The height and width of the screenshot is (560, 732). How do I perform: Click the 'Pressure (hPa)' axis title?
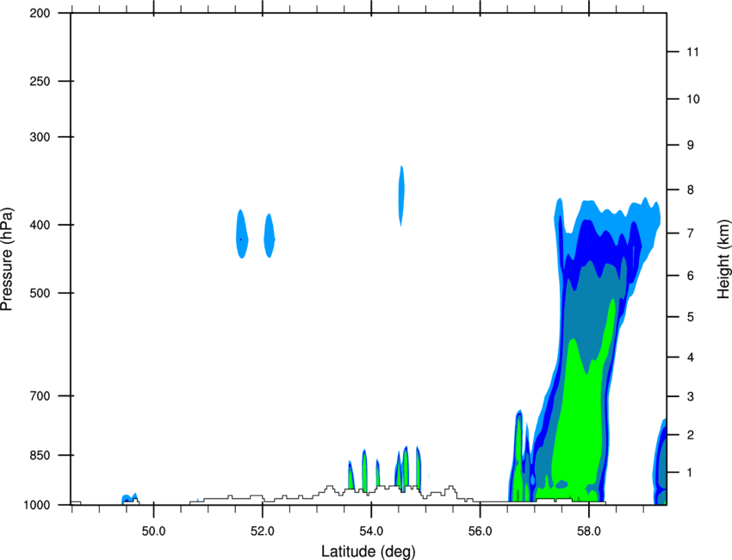pos(7,259)
